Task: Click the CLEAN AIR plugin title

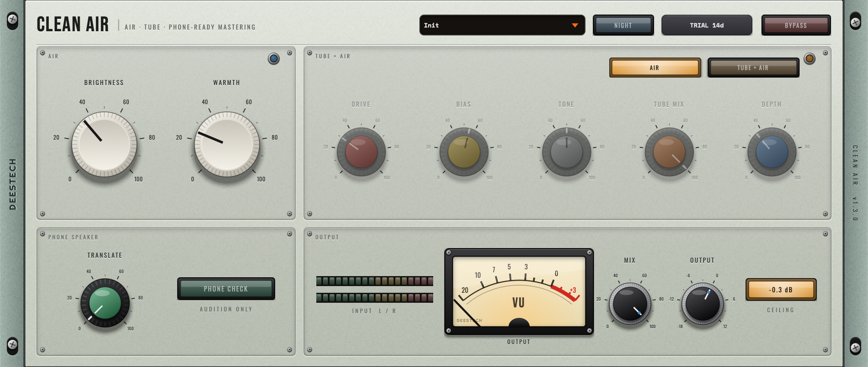Action: [x=73, y=24]
